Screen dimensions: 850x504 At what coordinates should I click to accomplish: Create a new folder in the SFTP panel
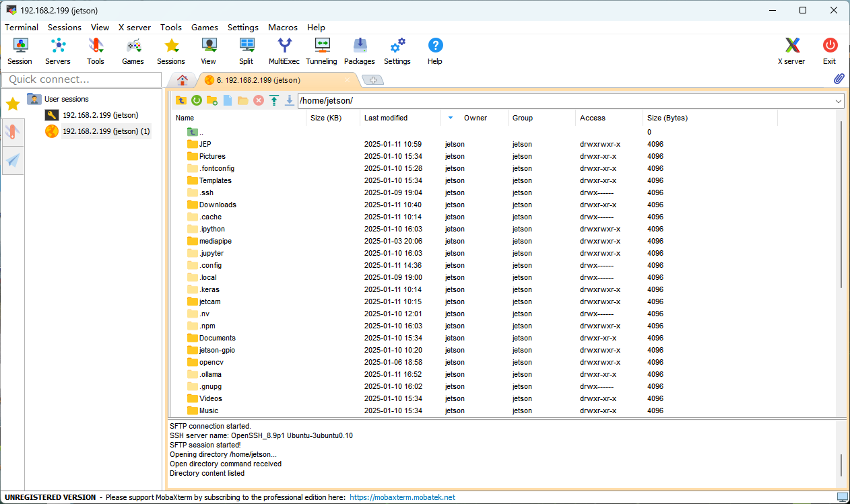pos(211,100)
